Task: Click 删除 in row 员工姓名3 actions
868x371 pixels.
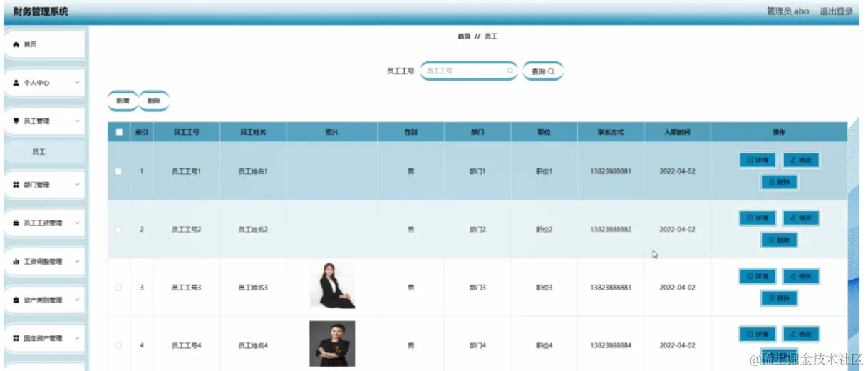Action: [x=779, y=298]
